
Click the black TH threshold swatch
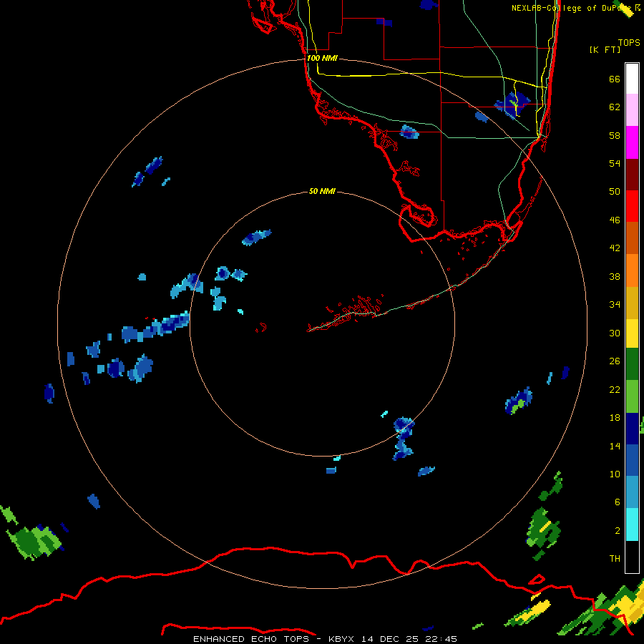click(x=632, y=557)
